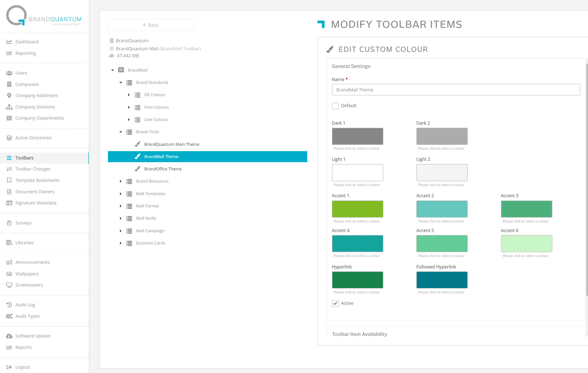The width and height of the screenshot is (588, 373).
Task: Pick the Dark 1 colour swatch
Action: coord(358,136)
